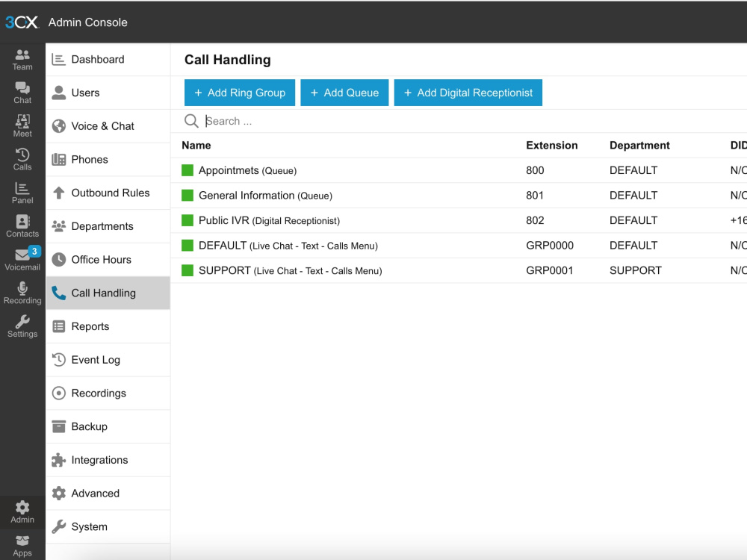Click the Departments group icon
This screenshot has width=747, height=560.
coord(58,226)
